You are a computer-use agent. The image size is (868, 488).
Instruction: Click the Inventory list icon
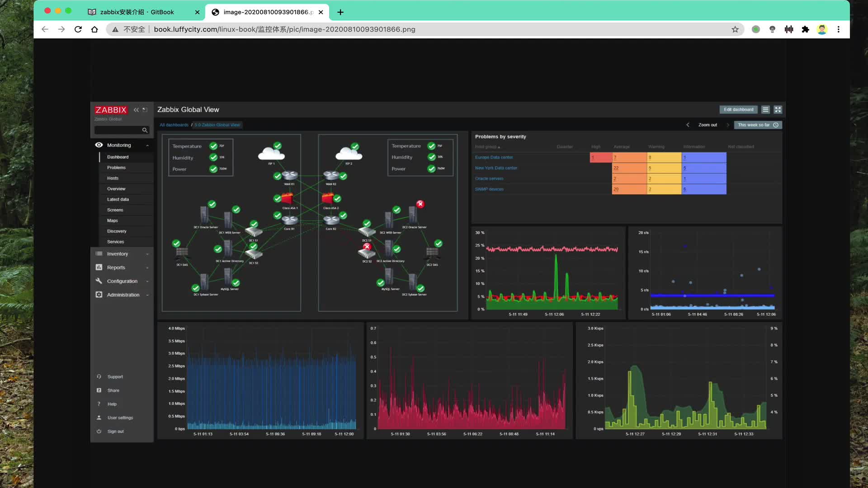(x=99, y=254)
